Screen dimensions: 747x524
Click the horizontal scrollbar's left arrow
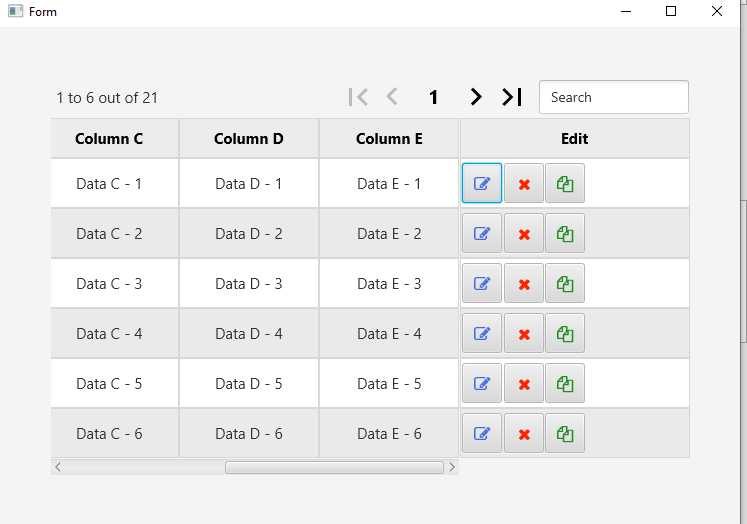(58, 467)
